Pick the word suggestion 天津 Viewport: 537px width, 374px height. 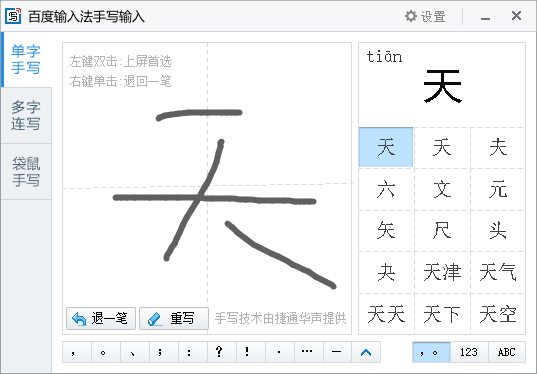pos(442,272)
